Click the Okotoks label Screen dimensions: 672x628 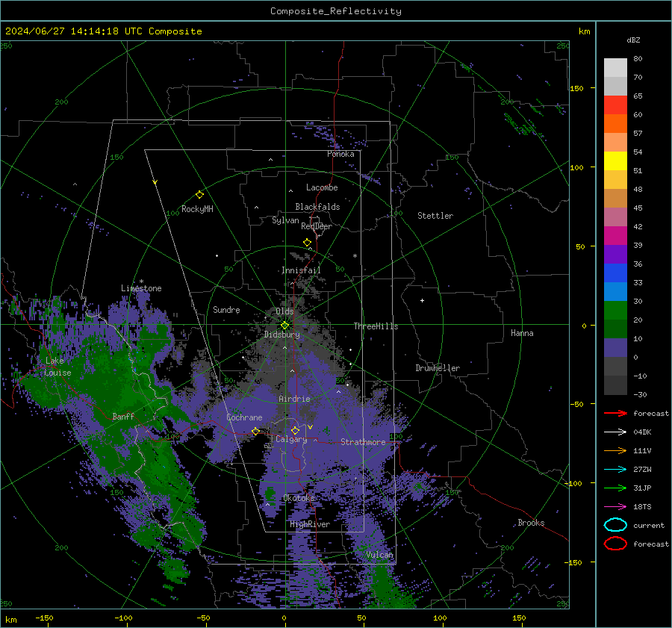point(299,498)
